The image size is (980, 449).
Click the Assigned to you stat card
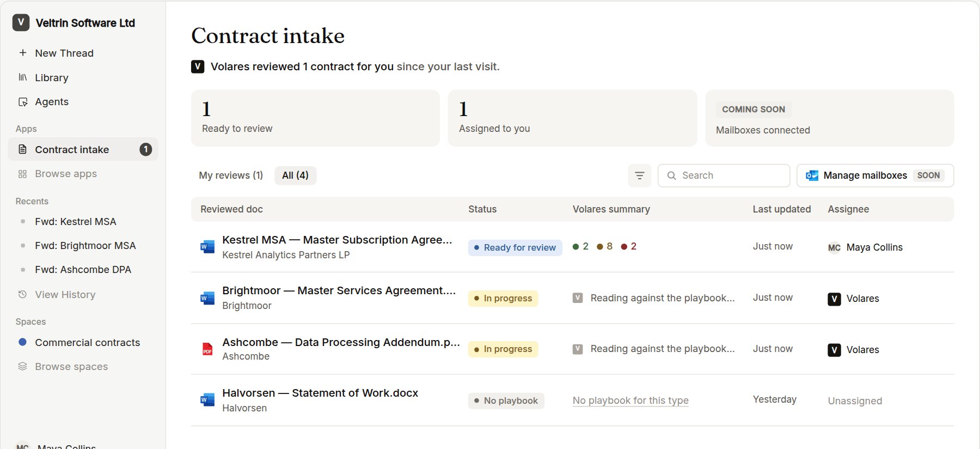[572, 118]
